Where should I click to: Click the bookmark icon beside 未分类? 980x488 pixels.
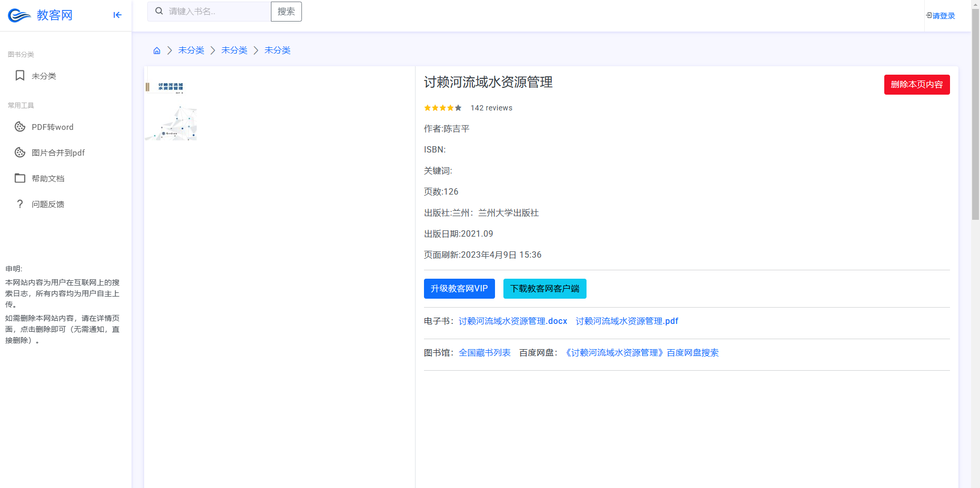20,76
